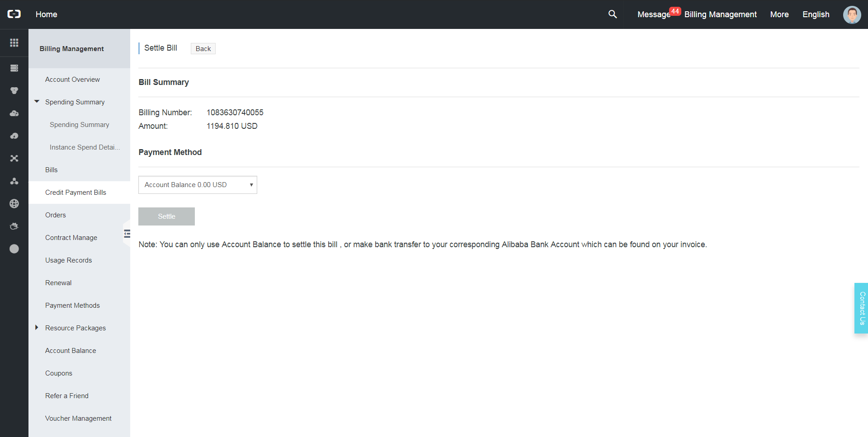Expand the Resource Packages tree arrow
The width and height of the screenshot is (868, 437).
click(x=37, y=328)
